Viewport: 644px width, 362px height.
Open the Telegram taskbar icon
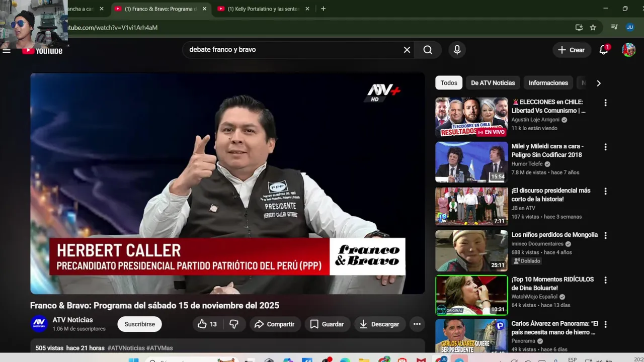(x=459, y=360)
